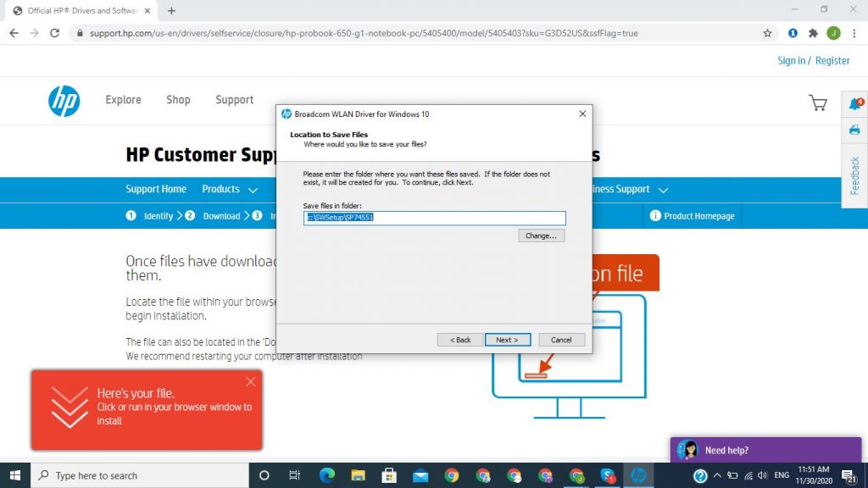
Task: Open the shopping cart icon
Action: [818, 103]
